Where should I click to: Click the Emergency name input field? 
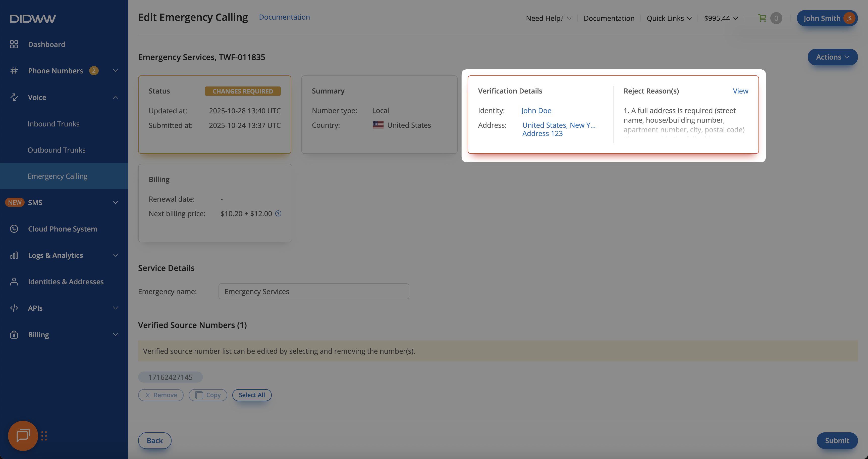click(x=313, y=291)
